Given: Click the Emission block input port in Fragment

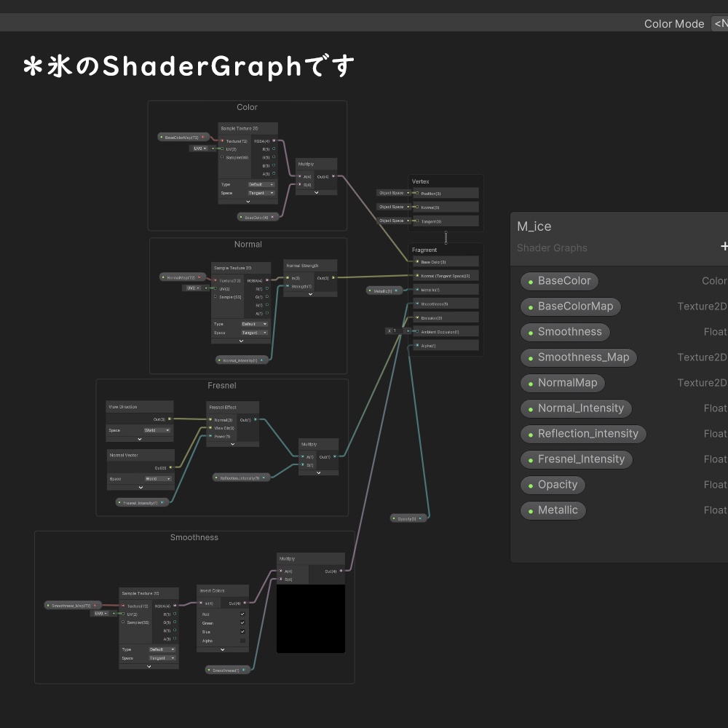Looking at the screenshot, I should [417, 317].
